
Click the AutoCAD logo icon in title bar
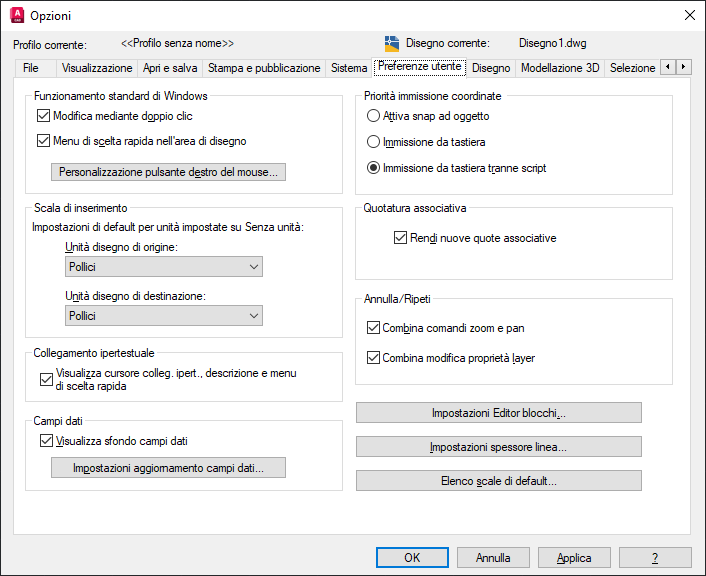click(16, 15)
